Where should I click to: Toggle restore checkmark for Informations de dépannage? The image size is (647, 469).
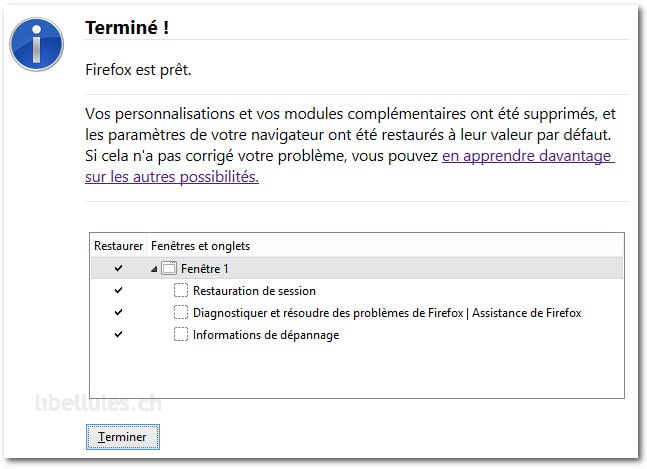click(x=118, y=334)
